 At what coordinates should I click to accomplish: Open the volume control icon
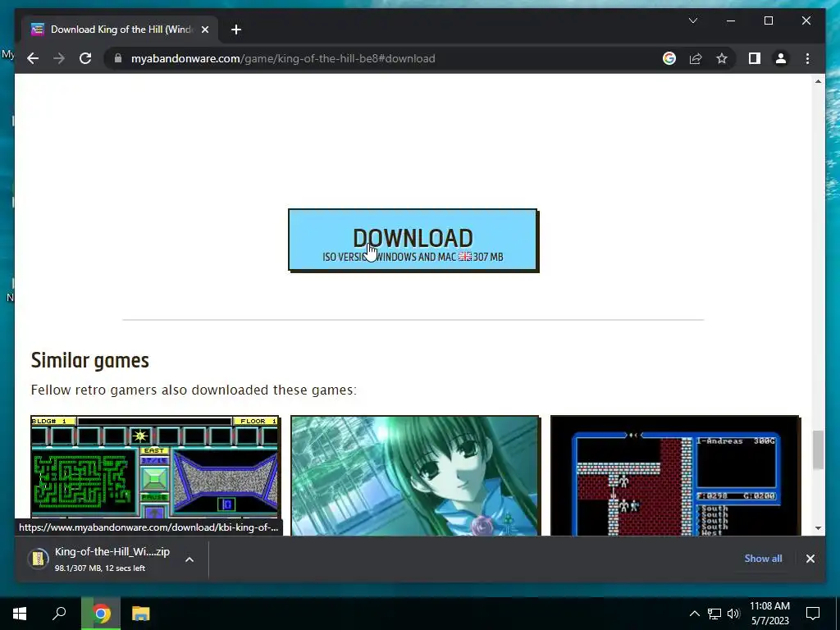pyautogui.click(x=733, y=614)
